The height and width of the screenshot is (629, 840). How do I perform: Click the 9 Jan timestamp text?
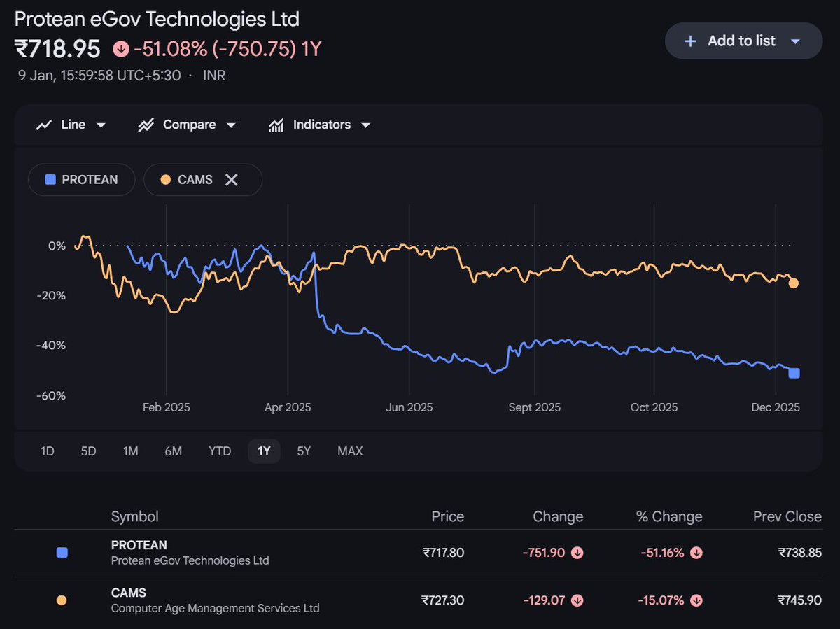tap(100, 76)
